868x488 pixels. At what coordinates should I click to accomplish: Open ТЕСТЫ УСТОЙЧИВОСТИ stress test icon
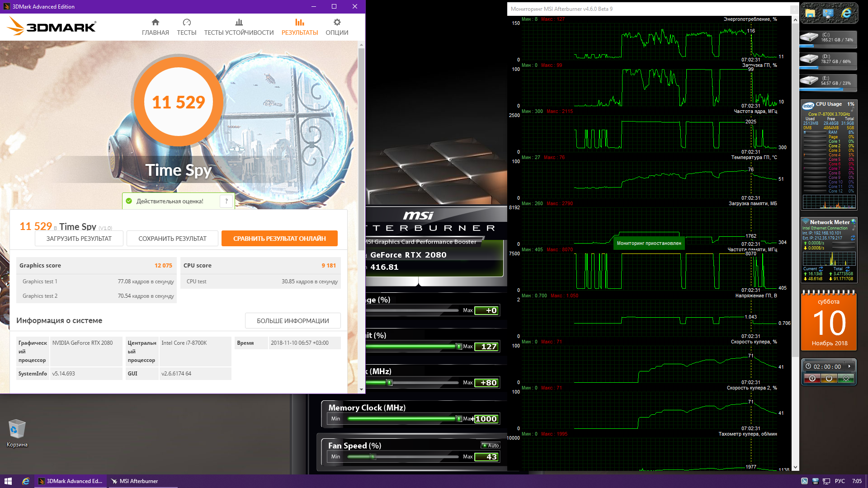coord(239,22)
